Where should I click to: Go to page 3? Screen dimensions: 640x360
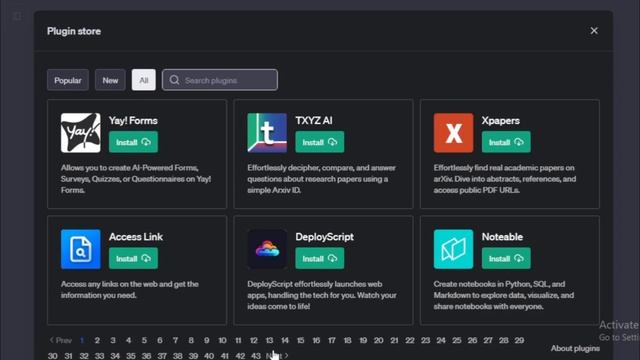113,340
